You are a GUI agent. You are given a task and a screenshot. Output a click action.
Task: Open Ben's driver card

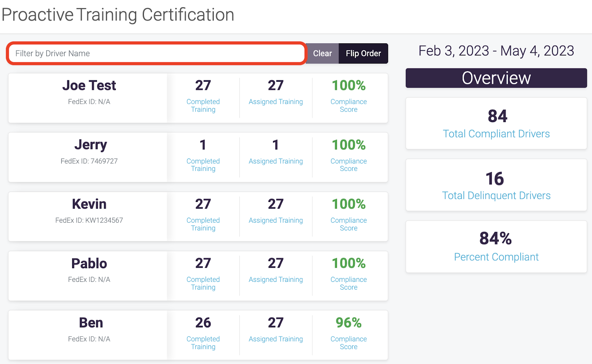click(198, 335)
